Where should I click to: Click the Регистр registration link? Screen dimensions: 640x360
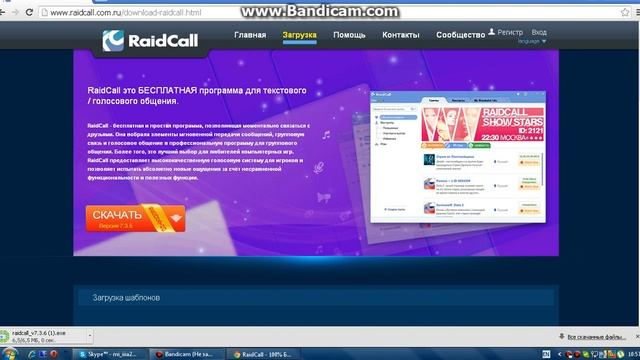point(510,32)
